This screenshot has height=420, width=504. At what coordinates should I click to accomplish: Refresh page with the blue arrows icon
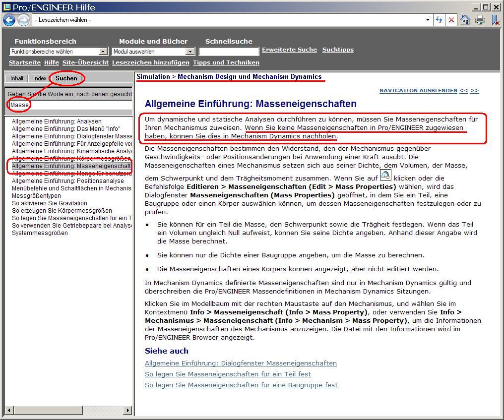click(x=439, y=20)
